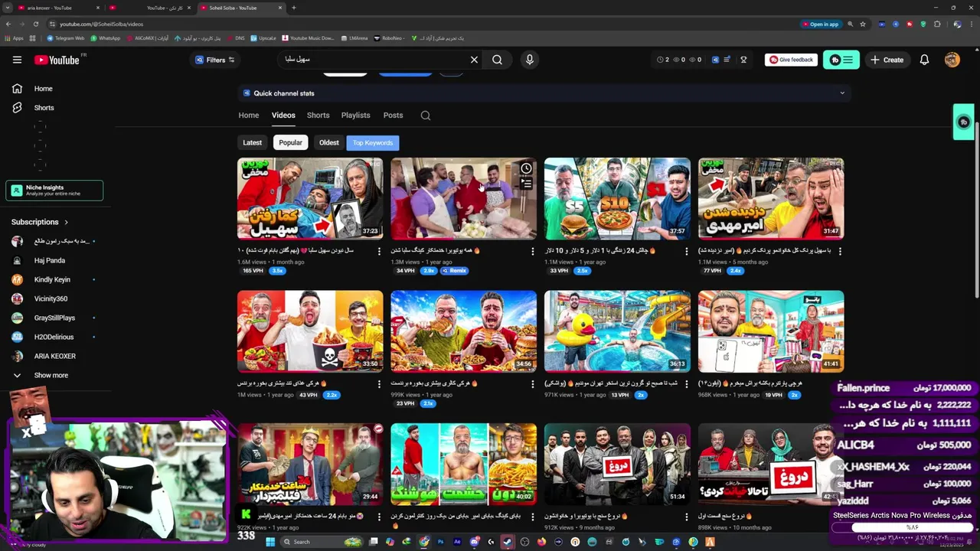The width and height of the screenshot is (980, 551).
Task: Click the YouTube logo
Action: 57,60
